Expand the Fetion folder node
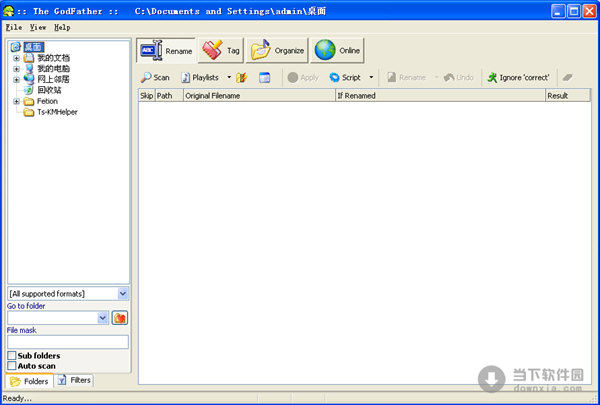 click(16, 101)
